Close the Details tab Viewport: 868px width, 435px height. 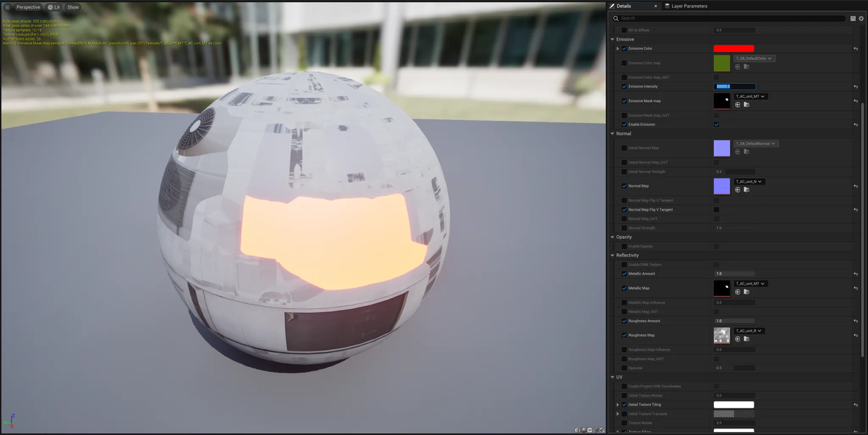[656, 6]
